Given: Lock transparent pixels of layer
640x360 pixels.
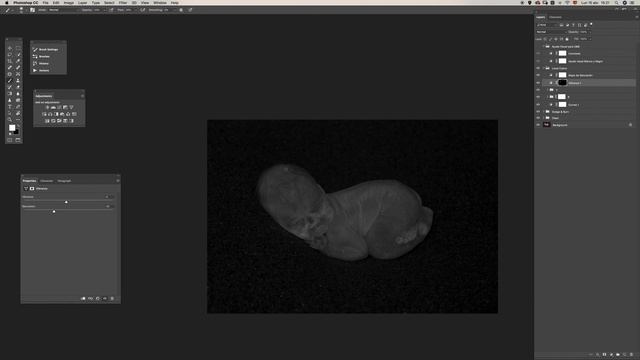Looking at the screenshot, I should click(545, 39).
